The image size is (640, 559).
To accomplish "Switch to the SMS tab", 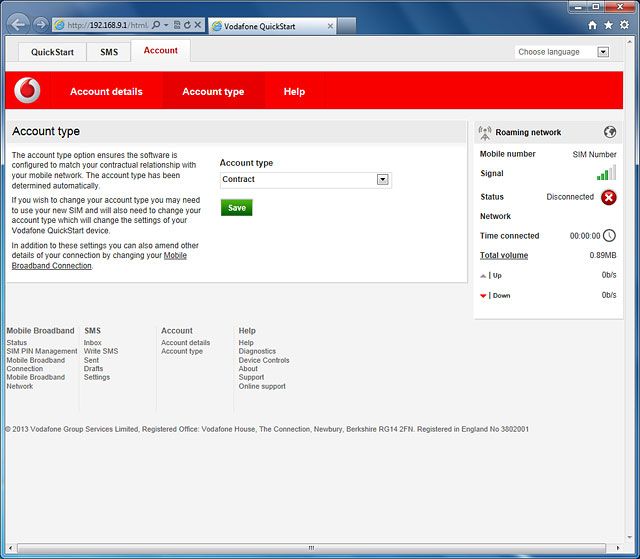I will [108, 52].
